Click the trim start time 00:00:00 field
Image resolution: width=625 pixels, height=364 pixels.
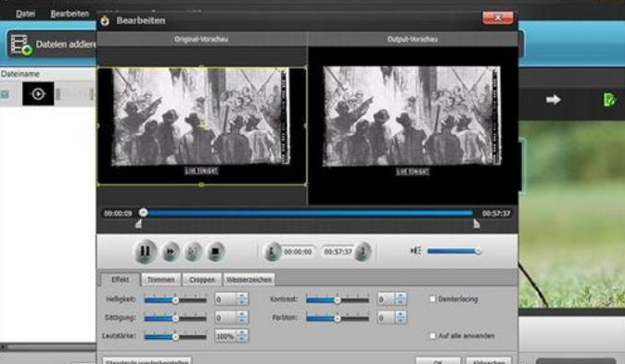coord(298,252)
